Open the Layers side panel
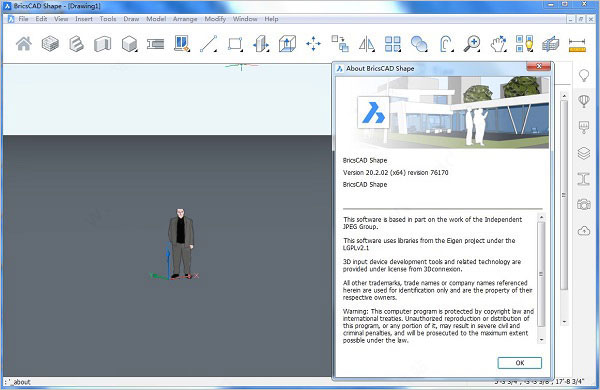The image size is (600, 390). [584, 153]
